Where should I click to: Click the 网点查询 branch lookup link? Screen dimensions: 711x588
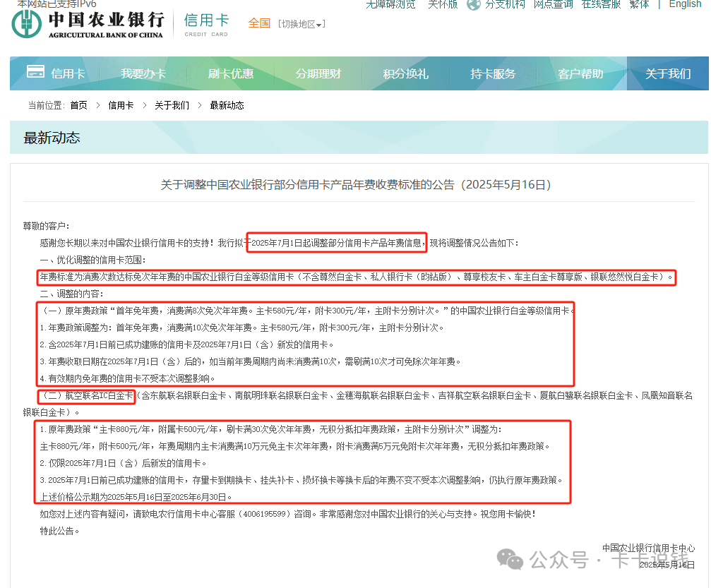coord(553,4)
